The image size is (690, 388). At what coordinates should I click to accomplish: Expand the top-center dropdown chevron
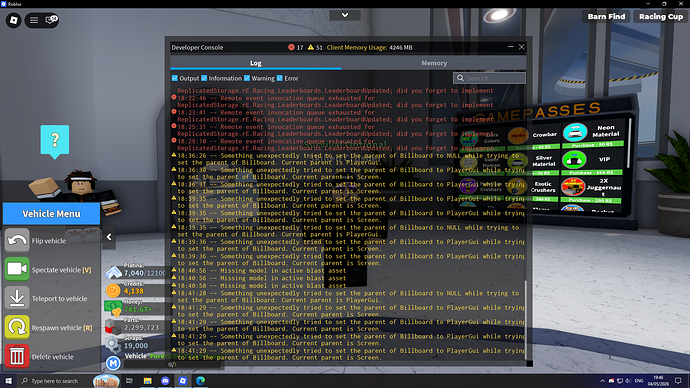(x=345, y=15)
